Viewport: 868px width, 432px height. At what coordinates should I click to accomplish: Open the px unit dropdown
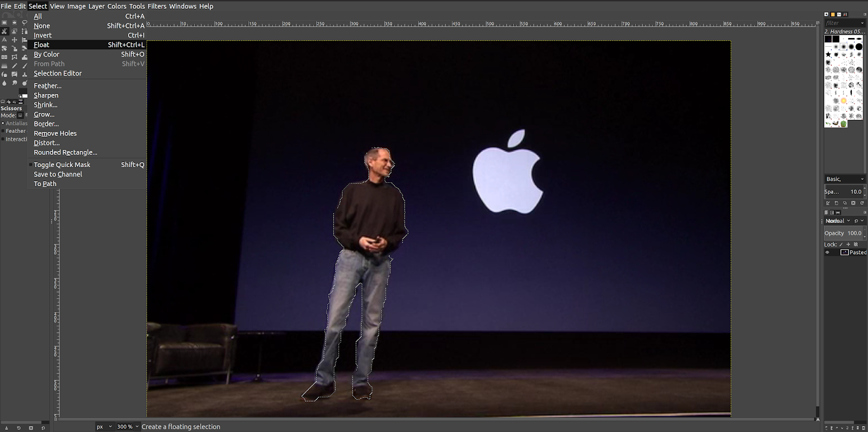(105, 427)
